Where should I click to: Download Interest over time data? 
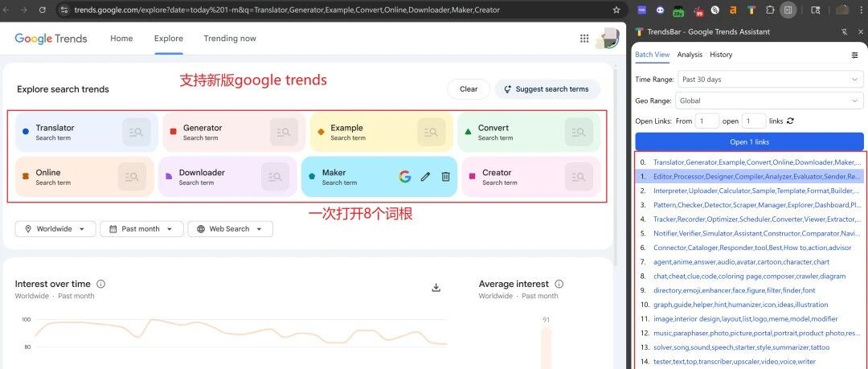pyautogui.click(x=436, y=288)
